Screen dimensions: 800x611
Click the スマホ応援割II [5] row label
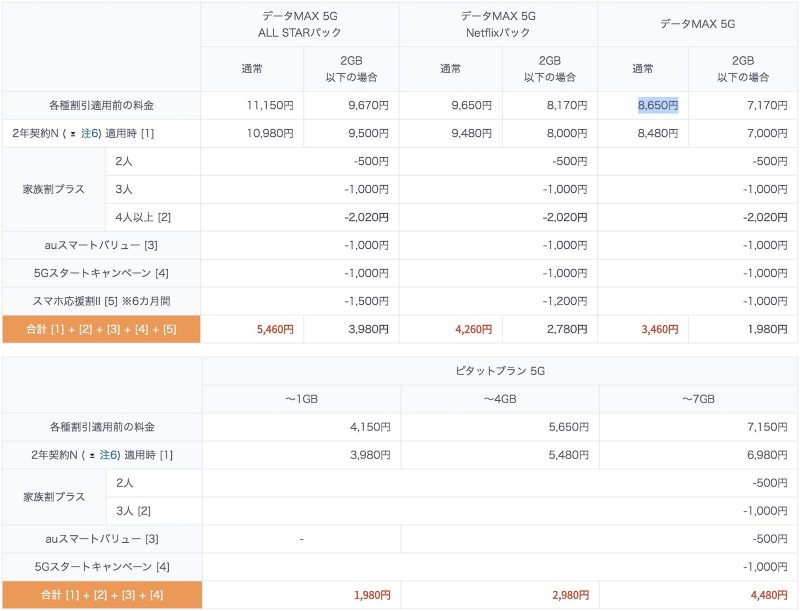(x=101, y=301)
